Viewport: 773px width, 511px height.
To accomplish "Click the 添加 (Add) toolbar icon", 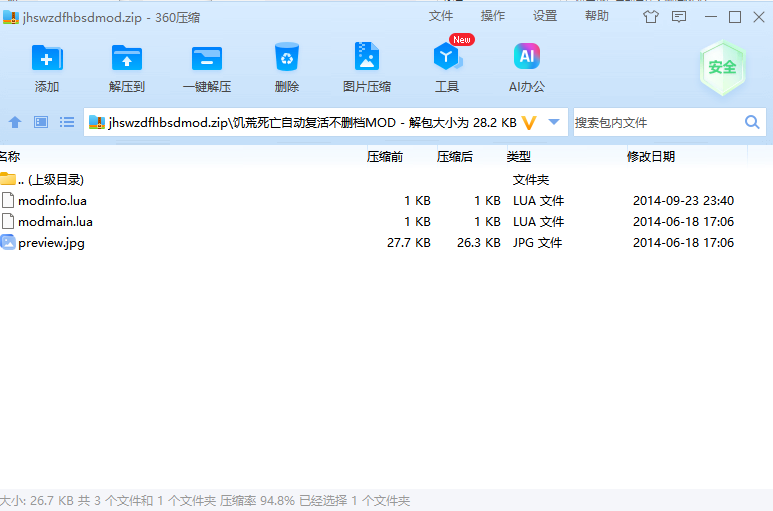I will click(47, 58).
